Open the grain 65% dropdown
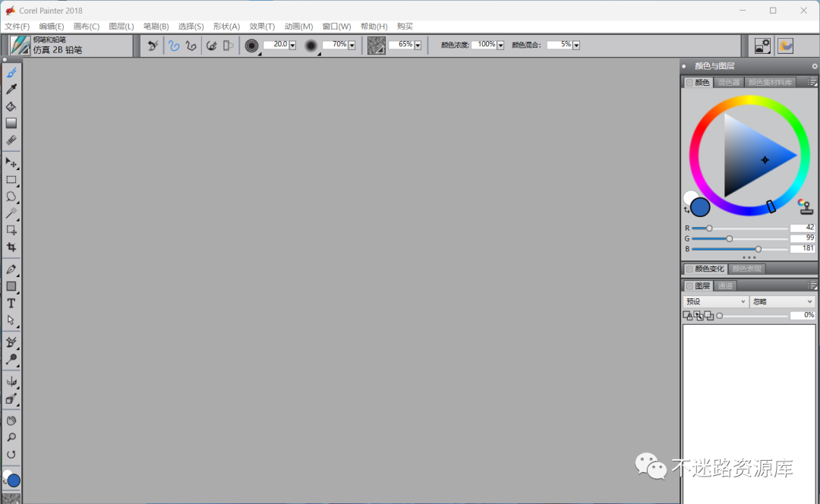The height and width of the screenshot is (504, 820). click(x=418, y=46)
